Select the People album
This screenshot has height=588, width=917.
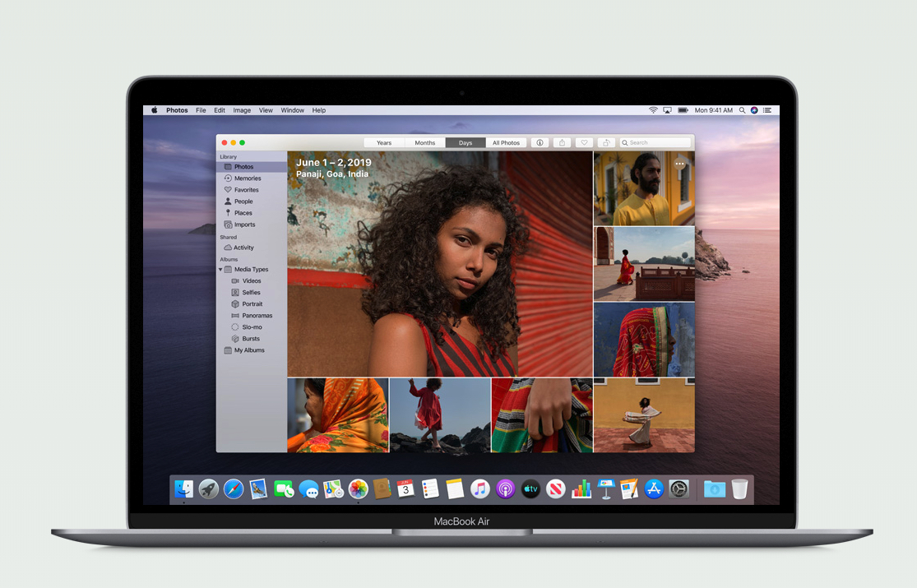(244, 201)
